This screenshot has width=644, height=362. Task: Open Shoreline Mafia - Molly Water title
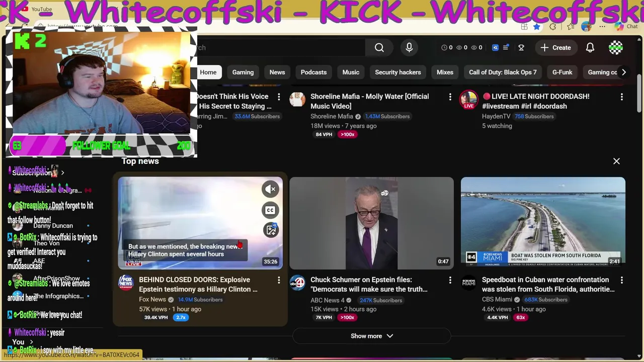click(369, 101)
